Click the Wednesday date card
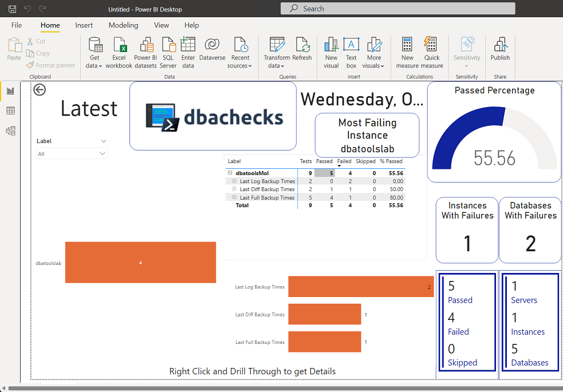This screenshot has height=392, width=563. 362,100
